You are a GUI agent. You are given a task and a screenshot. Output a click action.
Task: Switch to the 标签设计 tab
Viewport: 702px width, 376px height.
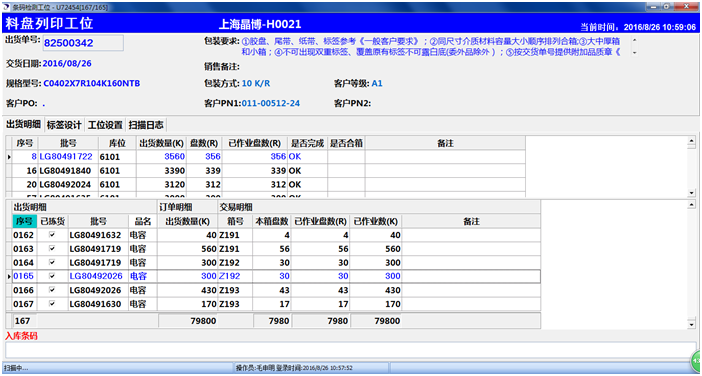[x=64, y=124]
